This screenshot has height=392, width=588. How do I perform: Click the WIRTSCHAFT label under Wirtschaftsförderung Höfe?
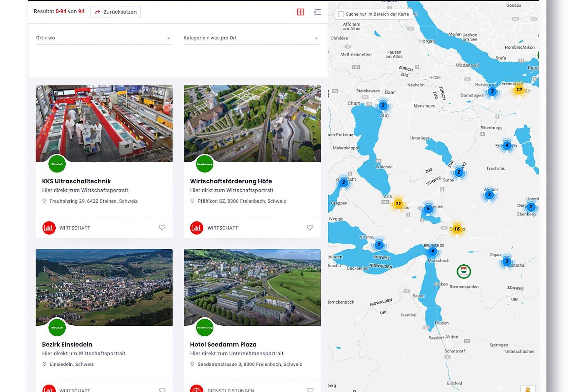[222, 228]
